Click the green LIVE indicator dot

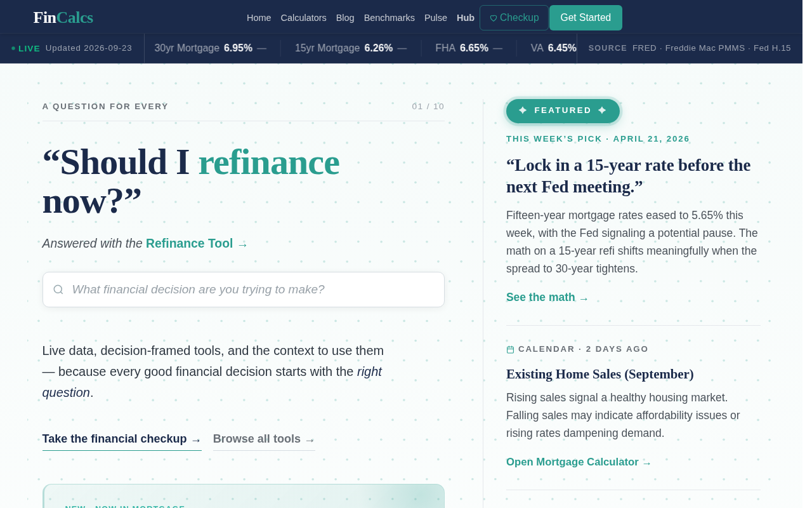(x=13, y=48)
